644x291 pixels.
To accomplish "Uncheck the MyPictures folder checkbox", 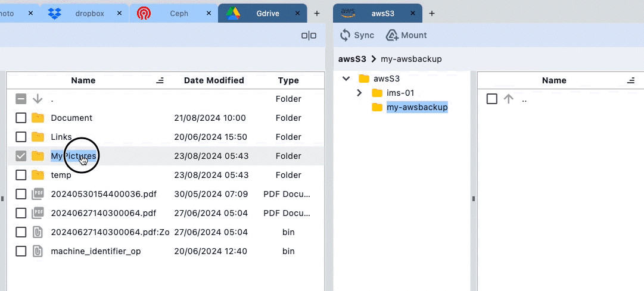I will click(x=21, y=156).
